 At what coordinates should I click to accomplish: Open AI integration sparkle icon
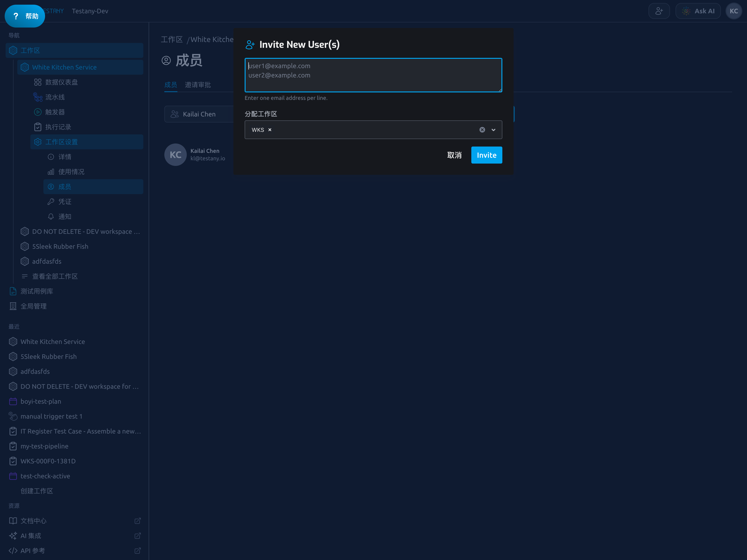13,536
